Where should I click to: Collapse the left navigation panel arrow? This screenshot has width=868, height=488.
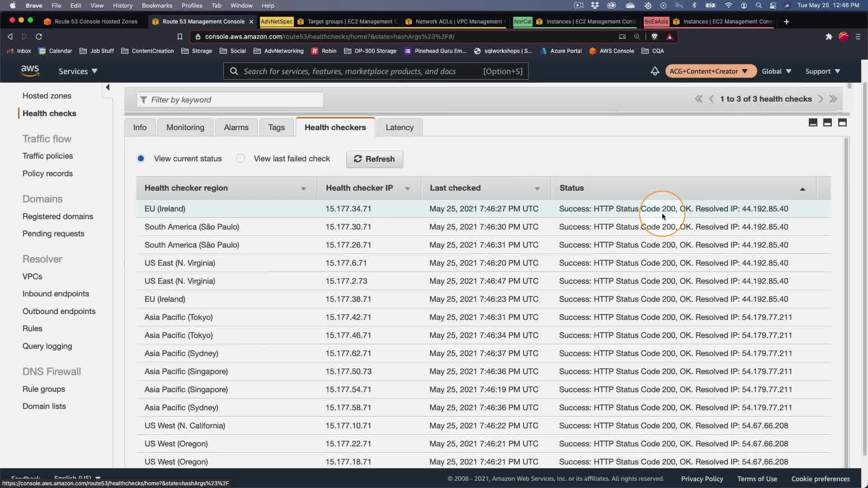pos(108,87)
